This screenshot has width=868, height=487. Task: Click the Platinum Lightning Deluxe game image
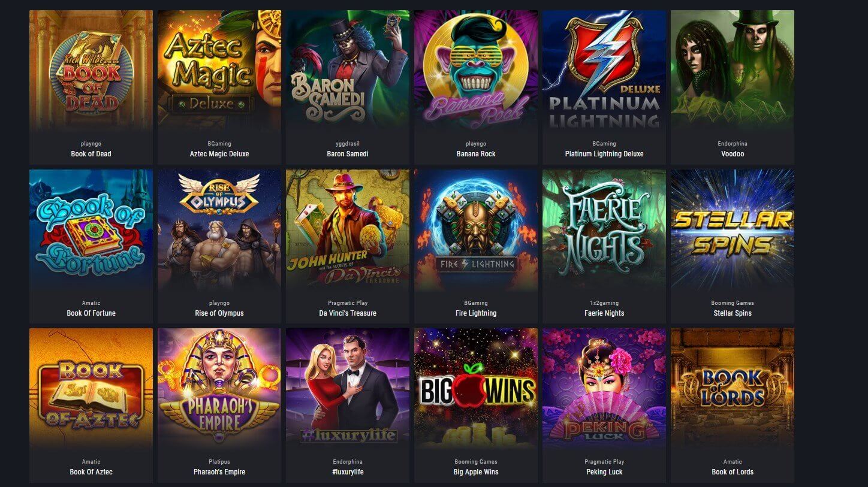[604, 71]
